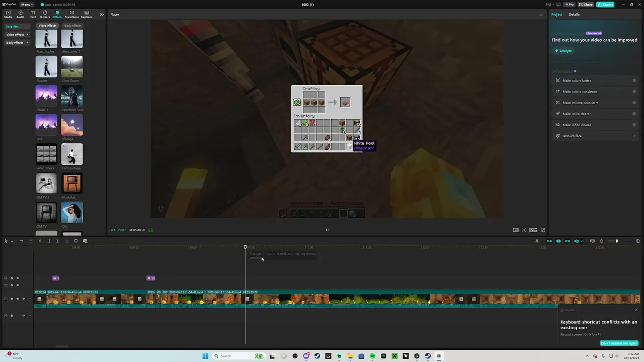Click the delete-right trim tool
This screenshot has height=362, width=644.
click(57, 241)
